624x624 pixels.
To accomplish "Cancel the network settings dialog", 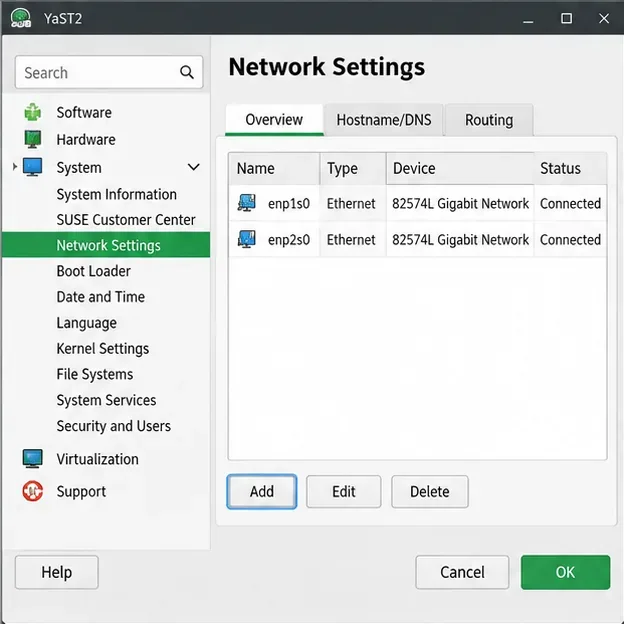I will (x=462, y=572).
